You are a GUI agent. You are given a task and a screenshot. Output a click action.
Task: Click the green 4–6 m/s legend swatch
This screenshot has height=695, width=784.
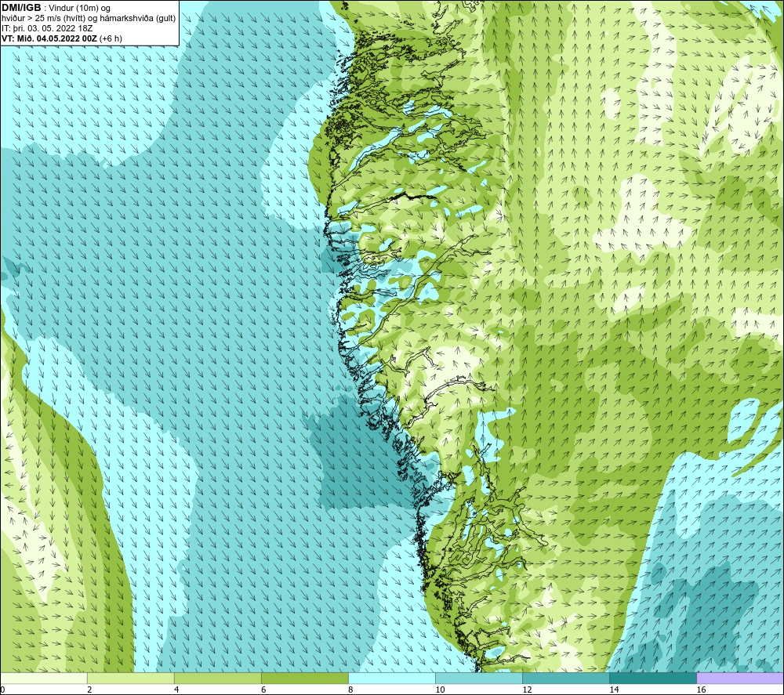point(218,678)
